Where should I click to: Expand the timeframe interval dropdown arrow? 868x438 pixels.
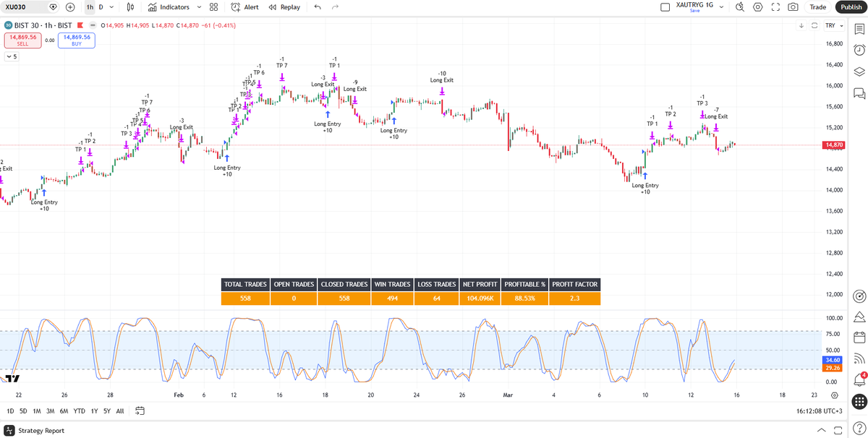[111, 7]
